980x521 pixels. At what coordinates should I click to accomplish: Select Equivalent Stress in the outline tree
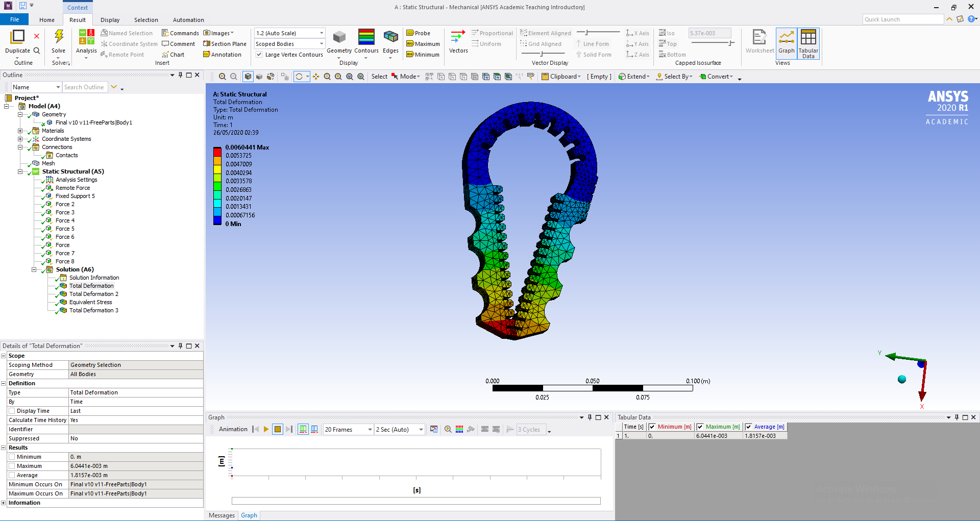(x=90, y=302)
